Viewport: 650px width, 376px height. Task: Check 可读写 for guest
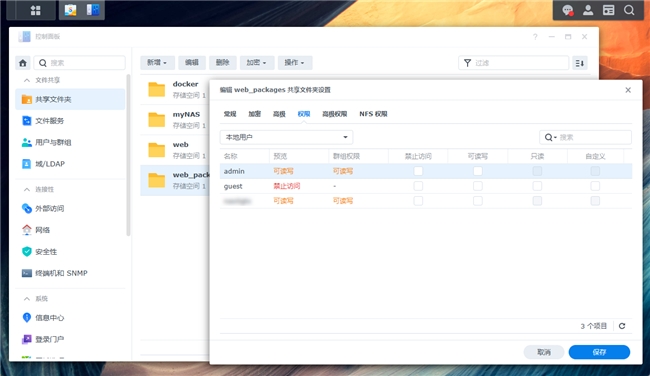tap(478, 186)
